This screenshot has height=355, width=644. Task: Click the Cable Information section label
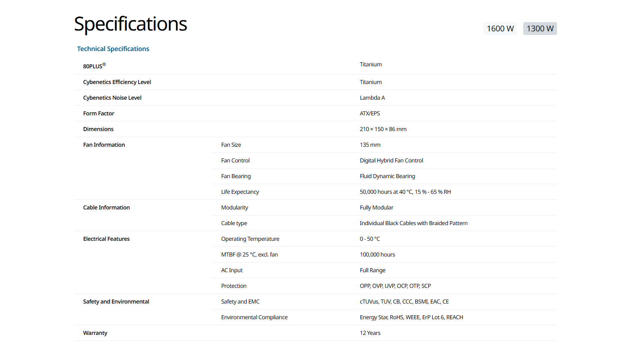[x=106, y=207]
